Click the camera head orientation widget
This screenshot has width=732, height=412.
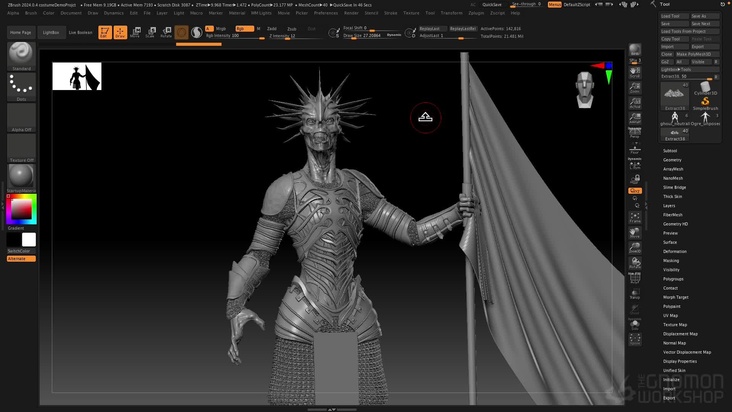point(585,89)
